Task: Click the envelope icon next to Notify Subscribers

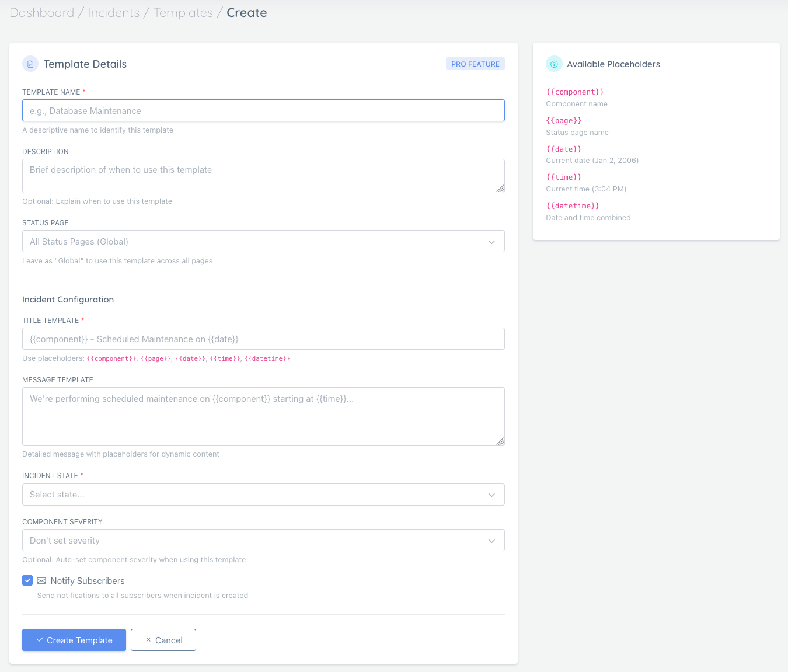Action: click(41, 580)
